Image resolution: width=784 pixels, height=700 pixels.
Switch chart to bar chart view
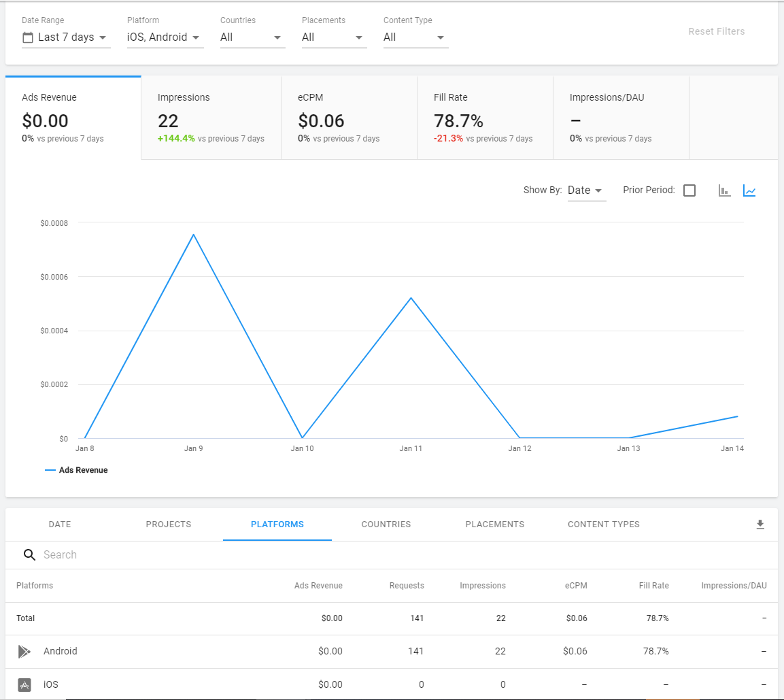[724, 190]
